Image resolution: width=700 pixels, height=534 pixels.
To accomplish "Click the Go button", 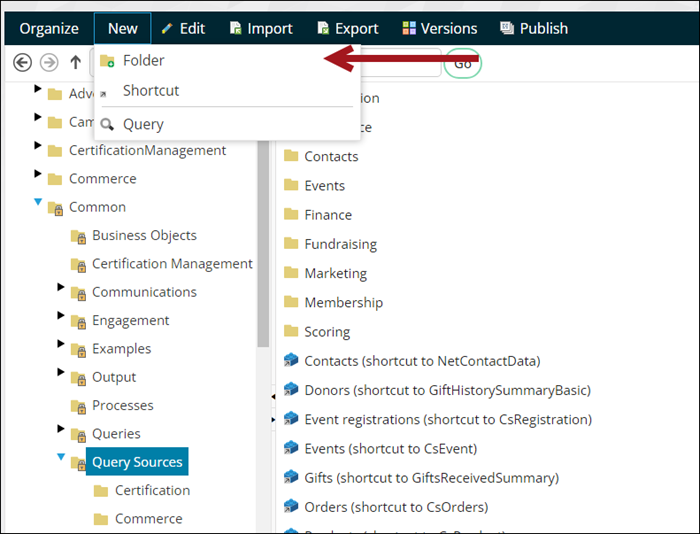I will pos(462,63).
